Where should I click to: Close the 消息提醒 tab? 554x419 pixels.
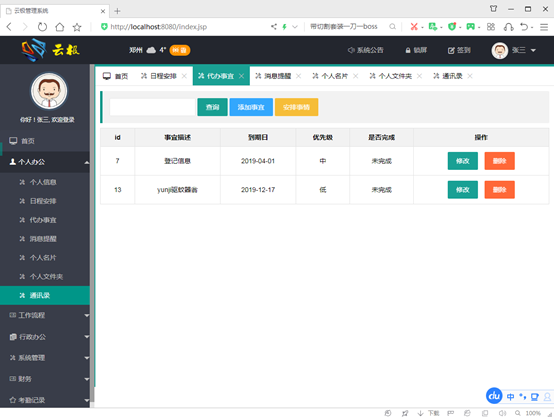[299, 76]
